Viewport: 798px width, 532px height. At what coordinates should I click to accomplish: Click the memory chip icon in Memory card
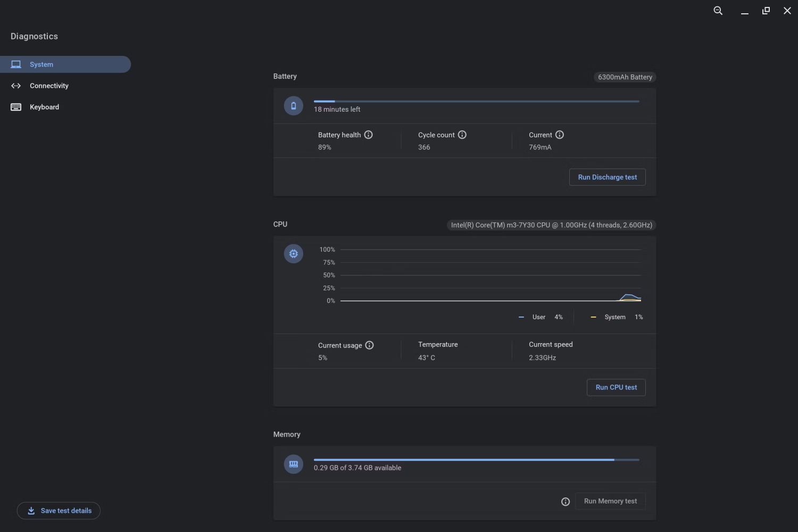click(x=293, y=464)
